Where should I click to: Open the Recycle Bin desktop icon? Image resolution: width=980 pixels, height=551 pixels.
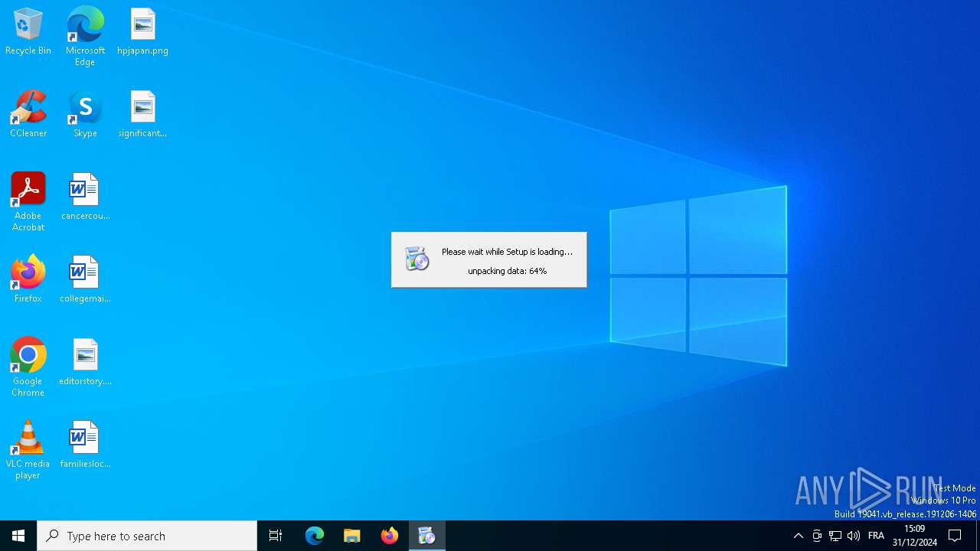(x=28, y=32)
